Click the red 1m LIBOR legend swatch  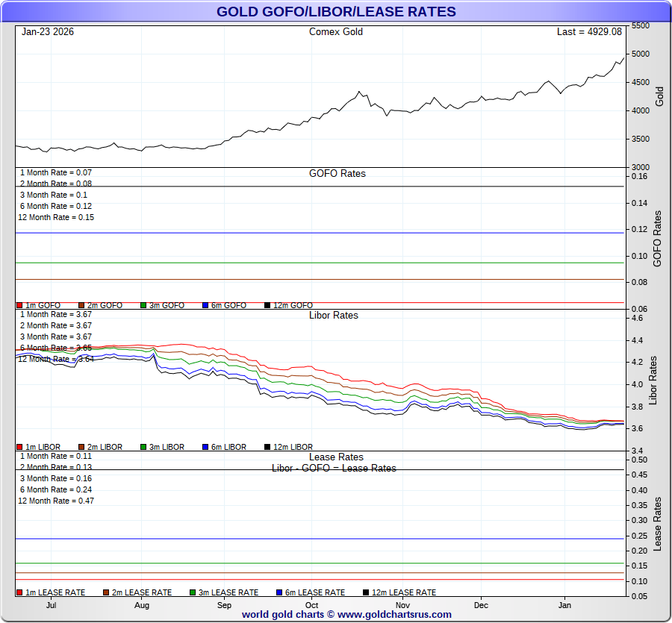point(19,447)
